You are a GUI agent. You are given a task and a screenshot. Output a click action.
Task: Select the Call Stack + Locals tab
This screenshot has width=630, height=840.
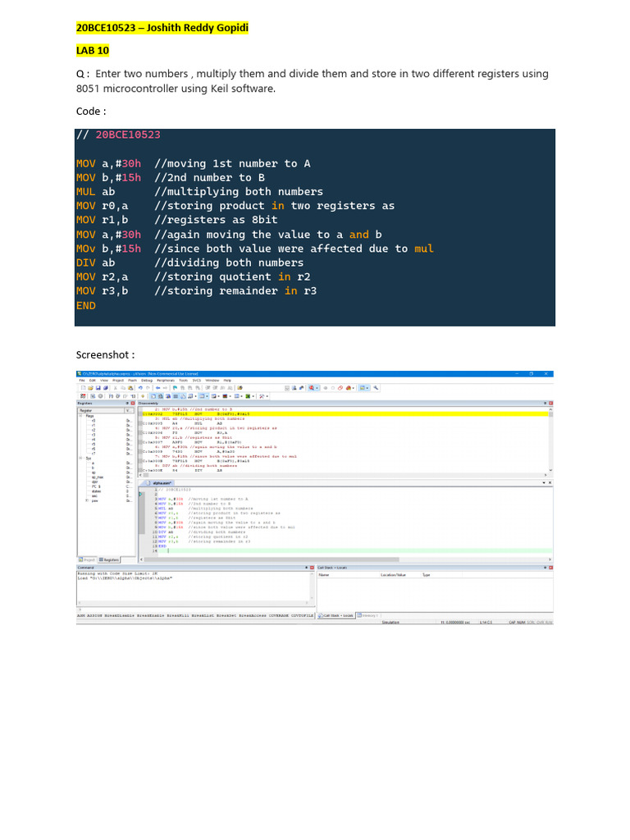(336, 614)
